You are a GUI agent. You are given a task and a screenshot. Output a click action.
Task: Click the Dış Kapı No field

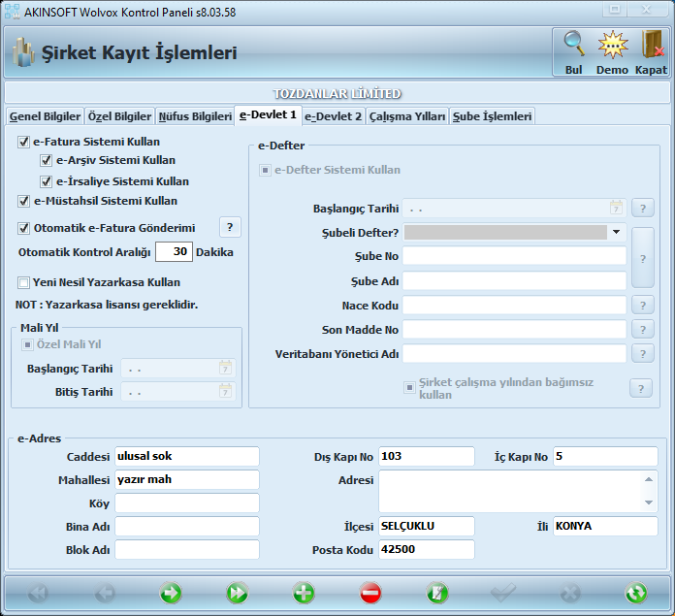pos(427,456)
